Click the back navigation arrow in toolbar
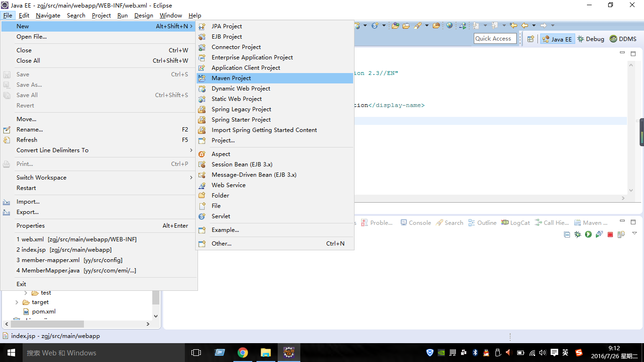Screen dimensions: 644x362 (x=524, y=25)
